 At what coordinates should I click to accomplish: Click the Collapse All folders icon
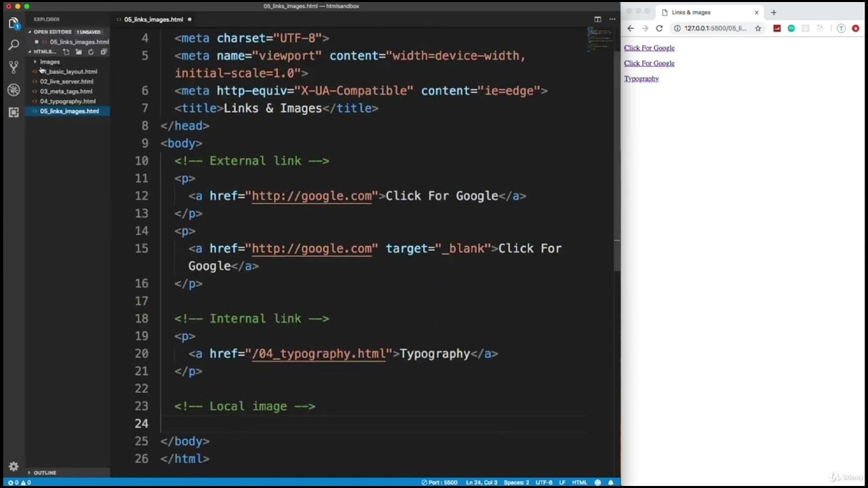coord(104,52)
